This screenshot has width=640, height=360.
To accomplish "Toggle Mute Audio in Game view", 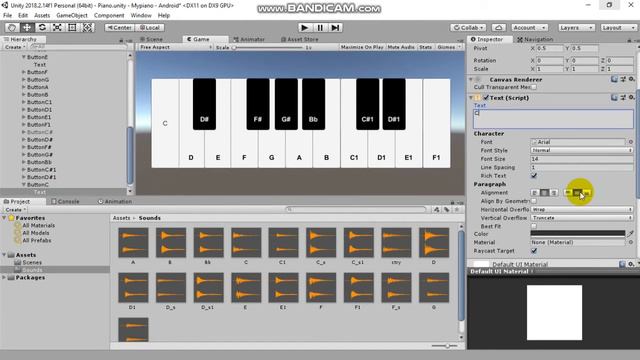I will [x=401, y=47].
